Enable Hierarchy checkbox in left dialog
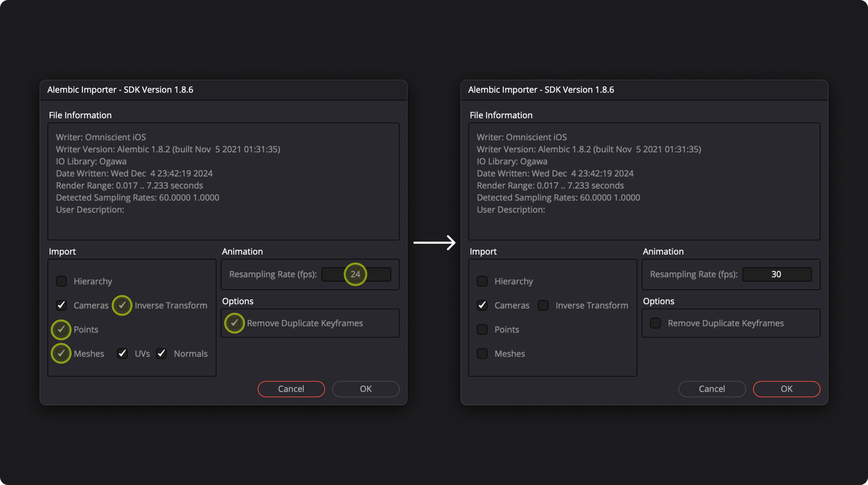Image resolution: width=868 pixels, height=485 pixels. coord(61,281)
